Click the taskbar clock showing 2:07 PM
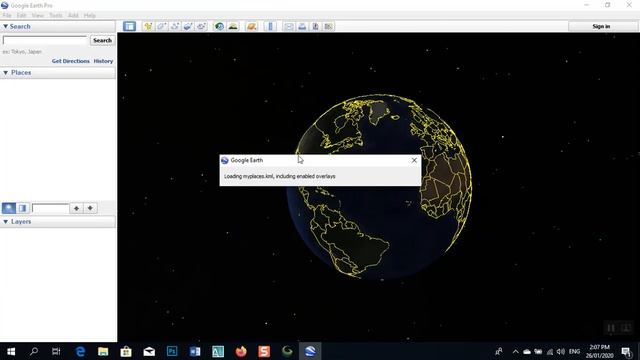Viewport: 640px width, 360px height. click(x=600, y=351)
